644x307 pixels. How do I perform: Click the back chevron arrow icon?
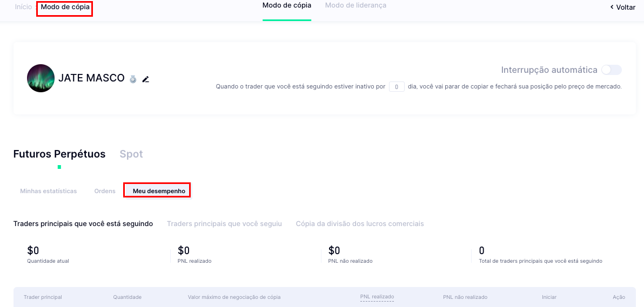click(x=612, y=8)
